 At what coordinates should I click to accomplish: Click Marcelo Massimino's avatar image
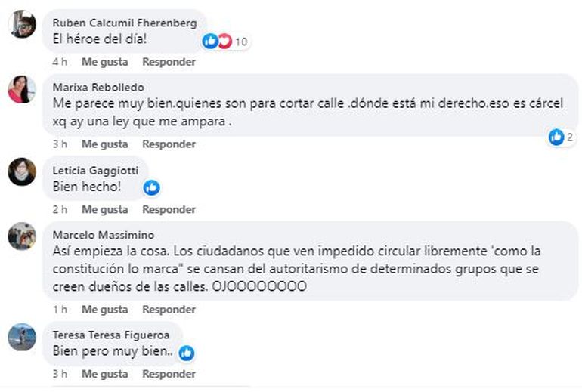(22, 236)
